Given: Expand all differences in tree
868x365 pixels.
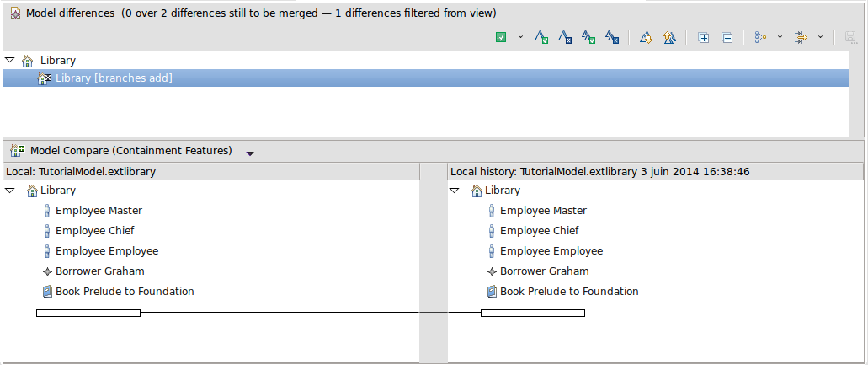Looking at the screenshot, I should tap(704, 38).
